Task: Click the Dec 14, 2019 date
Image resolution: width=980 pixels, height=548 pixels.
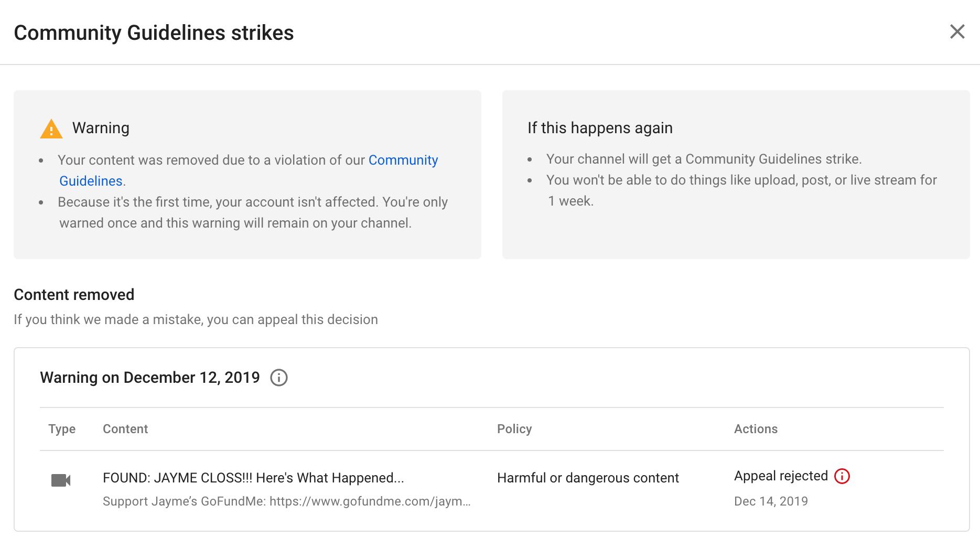Action: pos(771,501)
